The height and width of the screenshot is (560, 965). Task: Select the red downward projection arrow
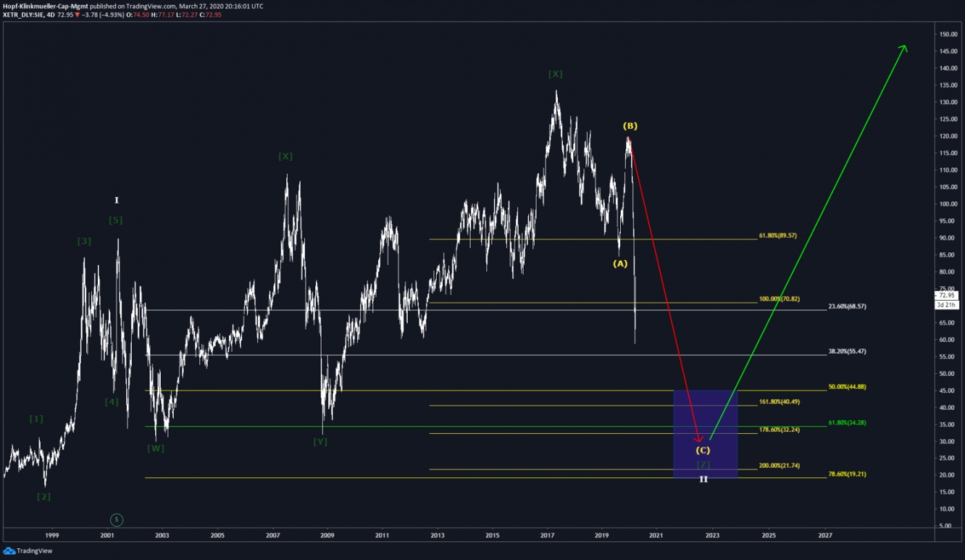665,291
